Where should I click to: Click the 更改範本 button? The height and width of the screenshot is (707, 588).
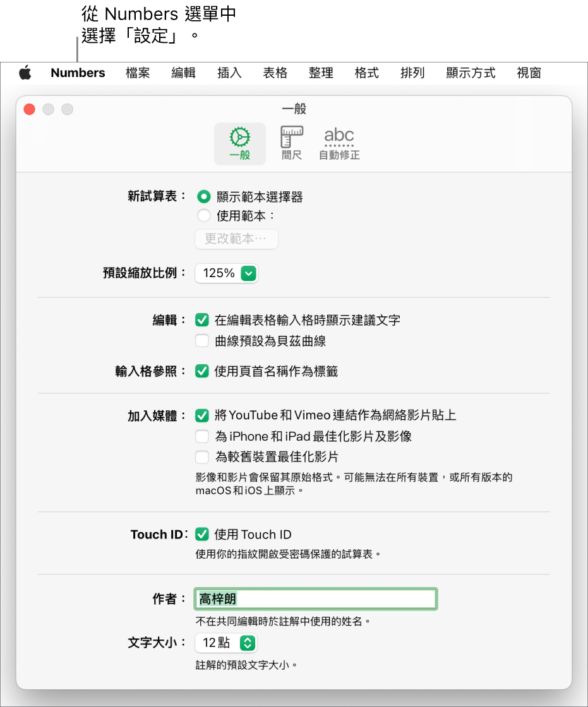pyautogui.click(x=236, y=239)
